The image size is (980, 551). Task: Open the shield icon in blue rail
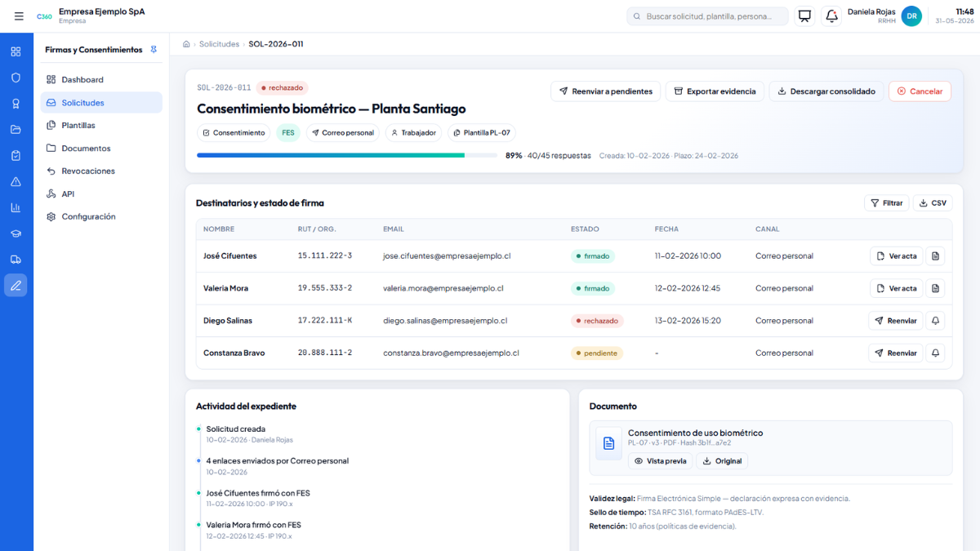(16, 78)
